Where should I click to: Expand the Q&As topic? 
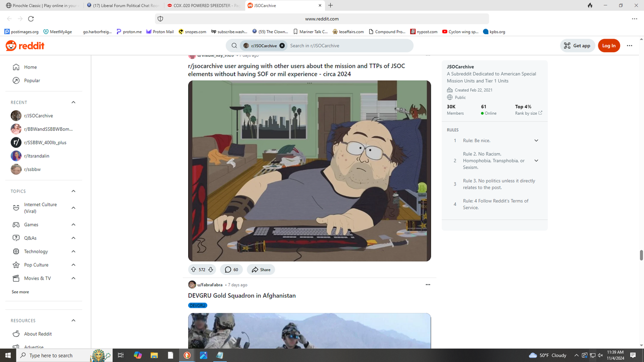[x=73, y=238]
